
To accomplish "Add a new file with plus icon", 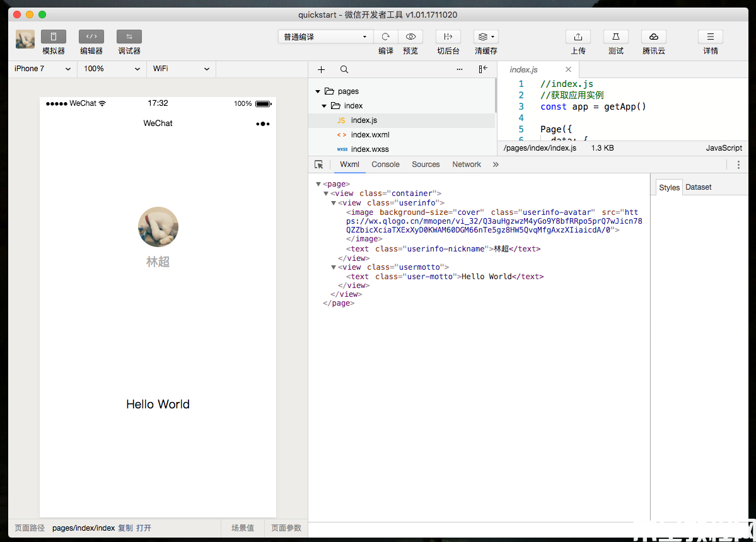I will coord(321,69).
